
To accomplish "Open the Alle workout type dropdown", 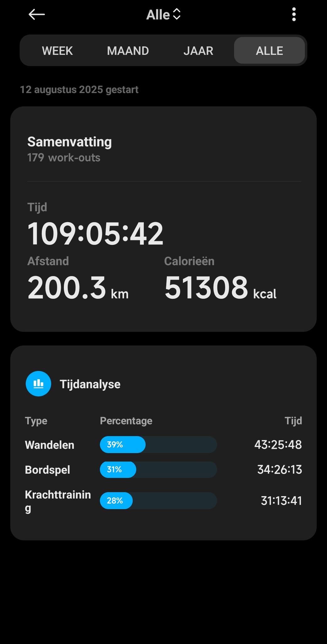I will click(163, 14).
